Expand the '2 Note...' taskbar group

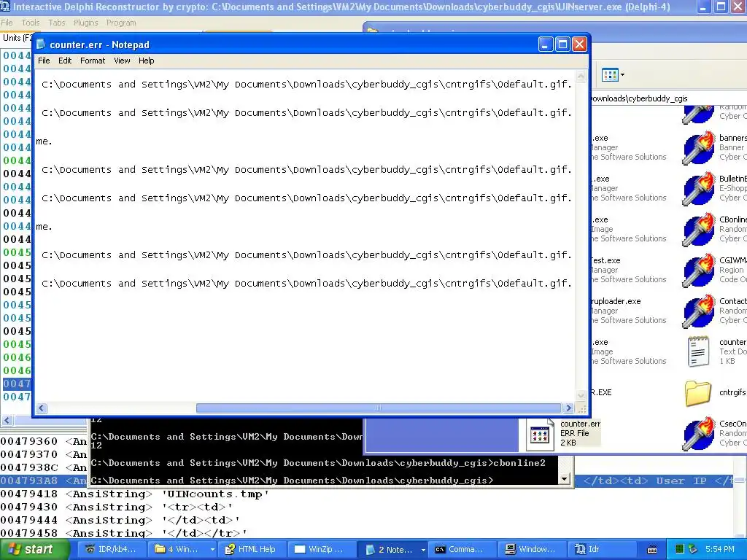click(x=422, y=550)
